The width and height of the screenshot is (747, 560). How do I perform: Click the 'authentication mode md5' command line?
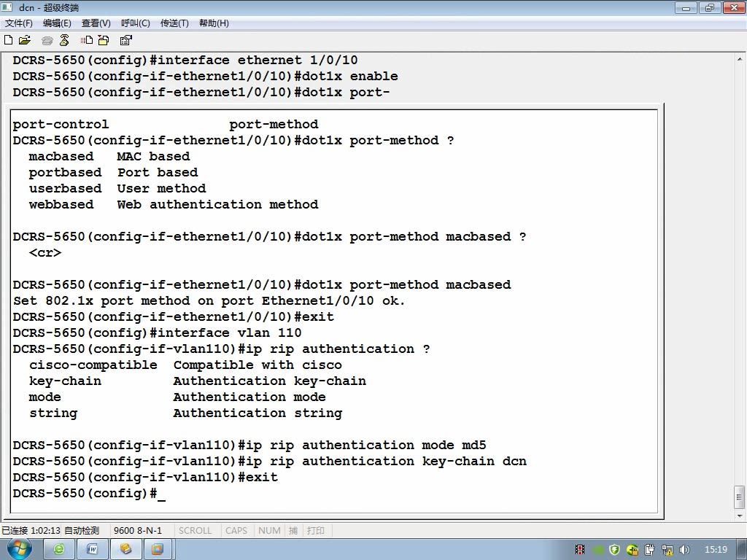249,446
